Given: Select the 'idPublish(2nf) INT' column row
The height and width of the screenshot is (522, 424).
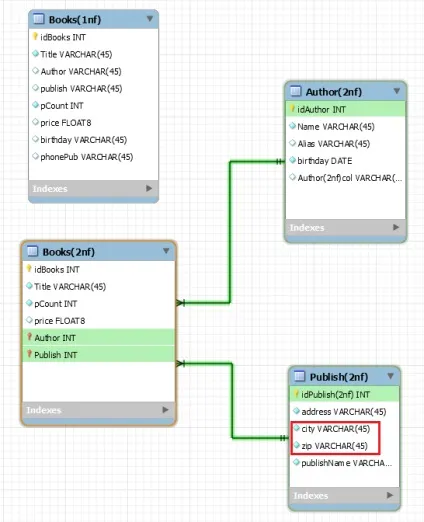Looking at the screenshot, I should [344, 394].
